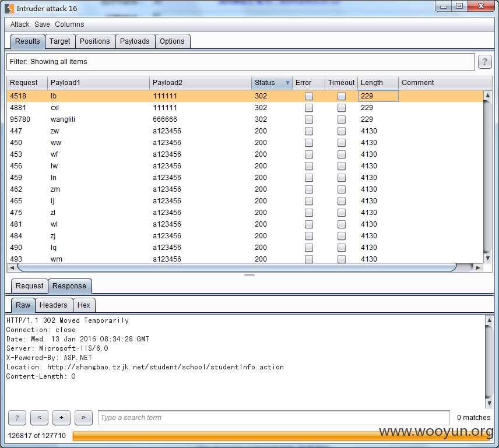Toggle Timeout checkbox for request 453
Image resolution: width=499 pixels, height=448 pixels.
tap(342, 154)
